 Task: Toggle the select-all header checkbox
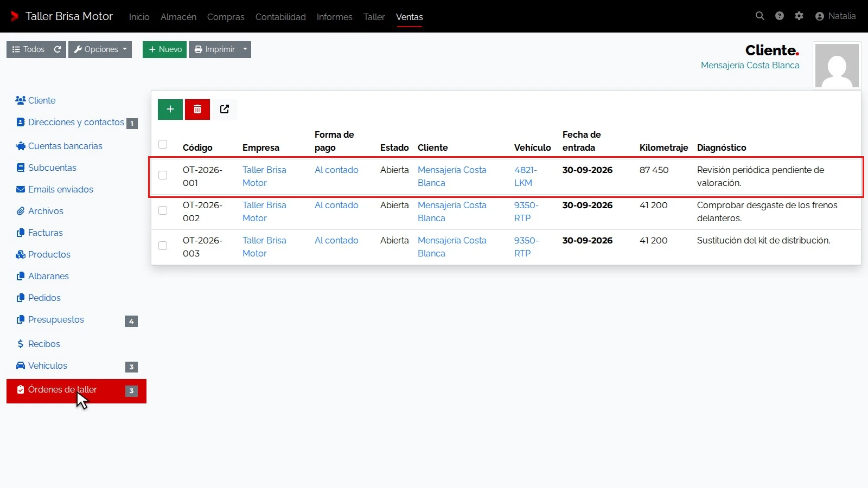click(163, 144)
